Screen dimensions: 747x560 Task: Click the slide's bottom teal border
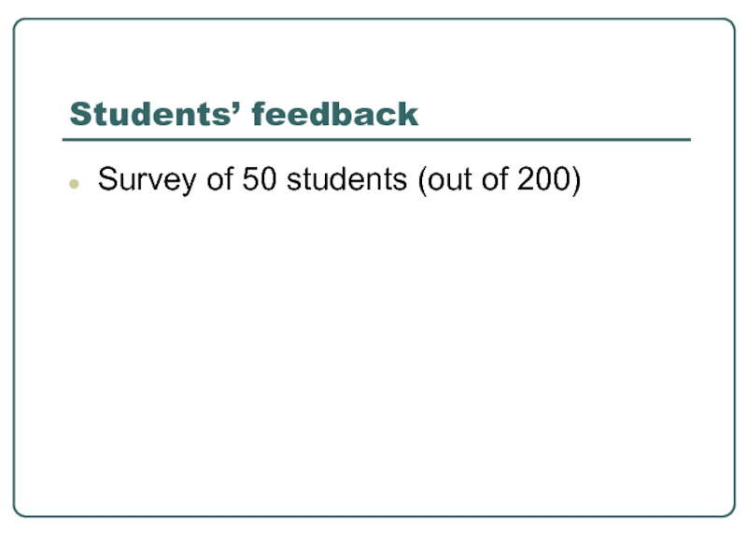[x=373, y=515]
